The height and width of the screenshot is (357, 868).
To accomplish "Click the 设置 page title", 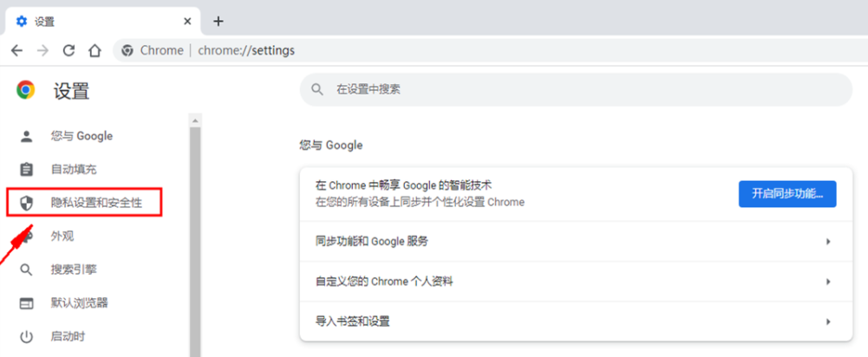I will pos(71,91).
